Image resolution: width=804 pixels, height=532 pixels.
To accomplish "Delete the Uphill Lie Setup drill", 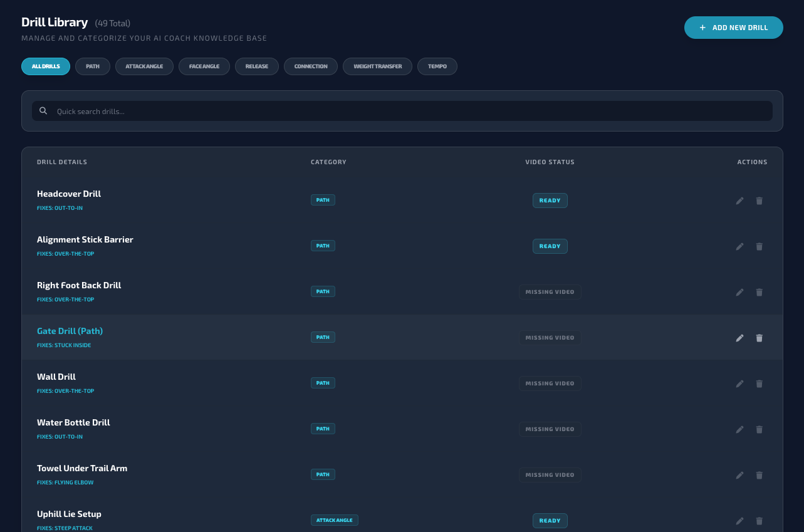I will click(x=760, y=521).
